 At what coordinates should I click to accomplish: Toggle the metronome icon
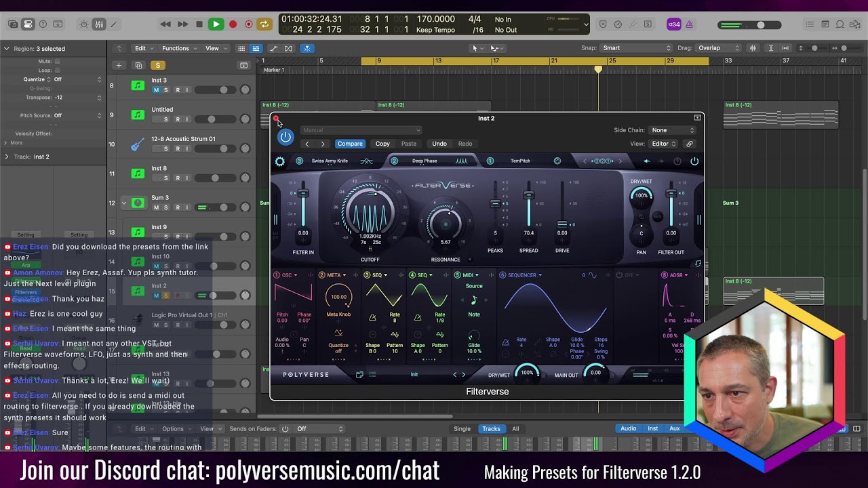[689, 24]
